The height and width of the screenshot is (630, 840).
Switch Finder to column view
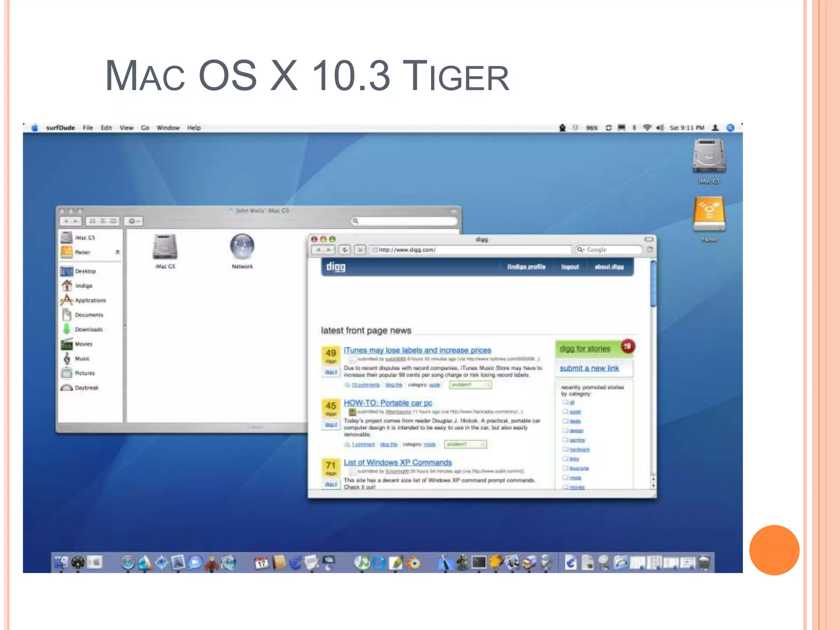coord(114,221)
